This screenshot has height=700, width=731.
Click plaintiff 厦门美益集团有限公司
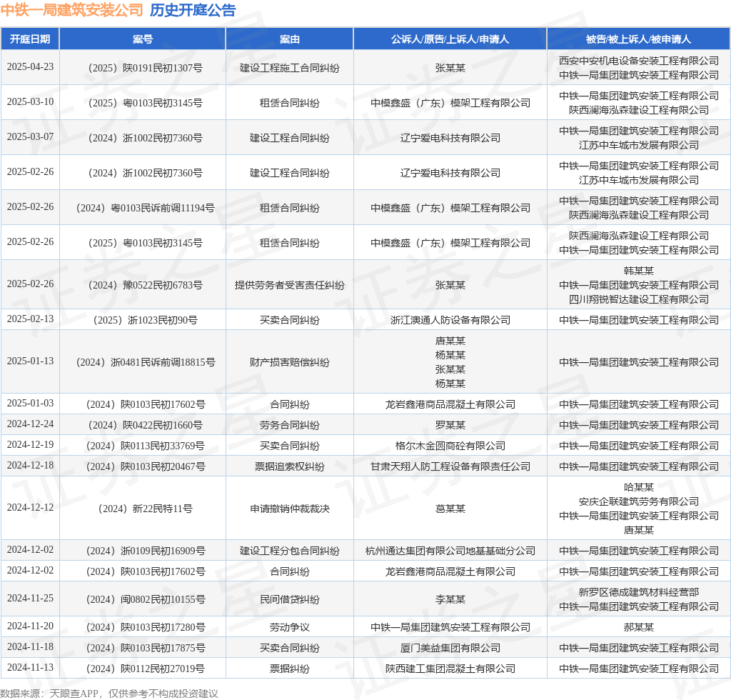(x=450, y=648)
